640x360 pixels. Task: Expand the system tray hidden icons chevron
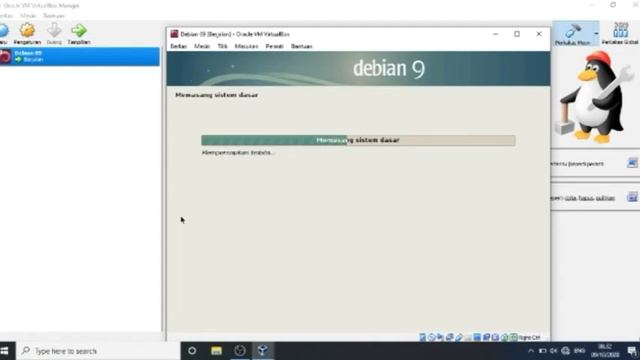click(x=531, y=351)
